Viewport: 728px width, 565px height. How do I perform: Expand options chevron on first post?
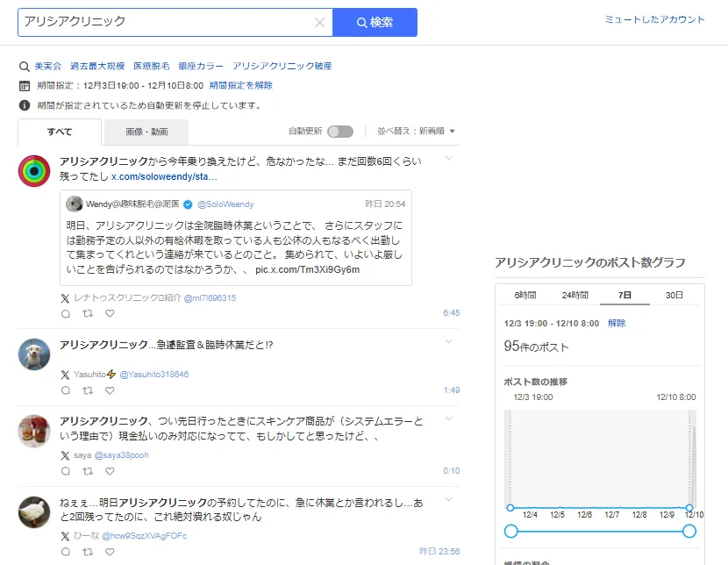coord(449,158)
